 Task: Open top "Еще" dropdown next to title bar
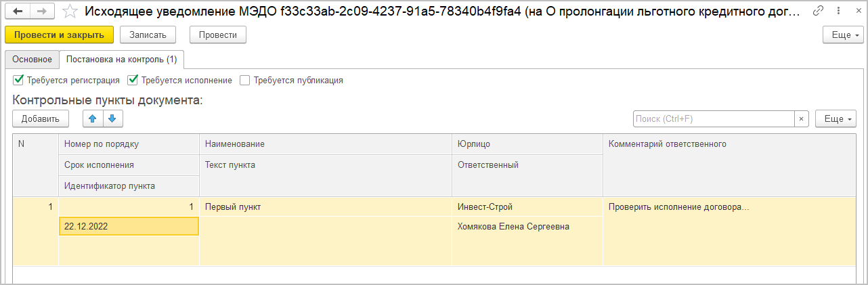(842, 35)
